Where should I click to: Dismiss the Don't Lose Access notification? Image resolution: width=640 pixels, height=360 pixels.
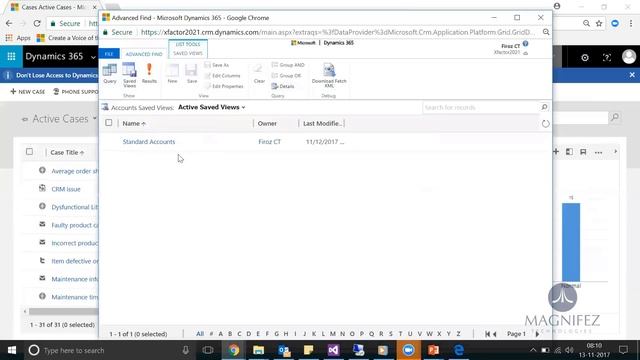(632, 75)
